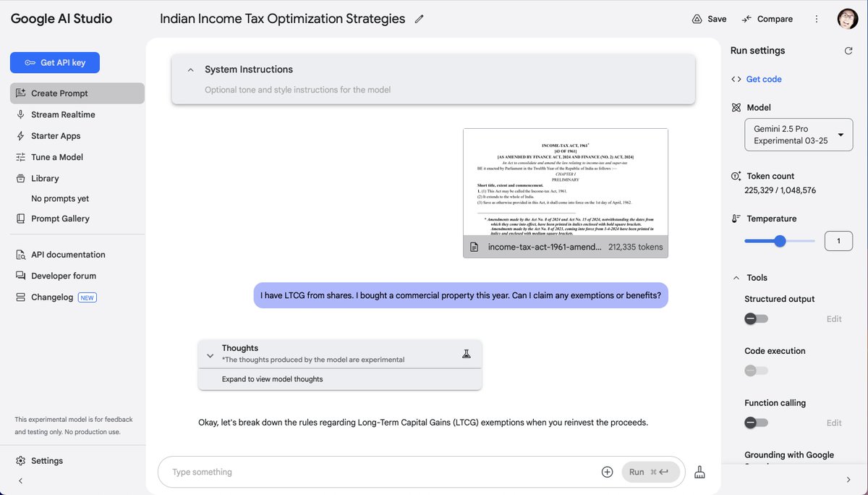Click the Model icon in Run settings
This screenshot has height=495, width=868.
[736, 108]
